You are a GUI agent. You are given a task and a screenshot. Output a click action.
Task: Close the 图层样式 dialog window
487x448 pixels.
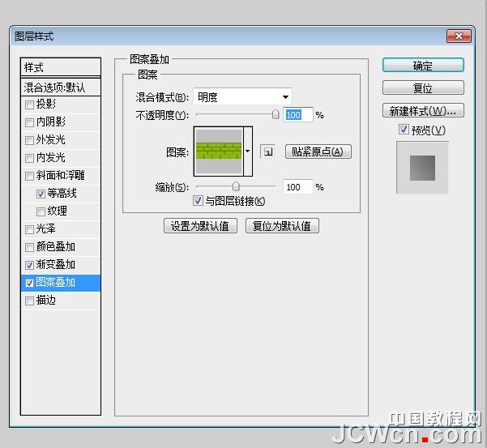(459, 36)
